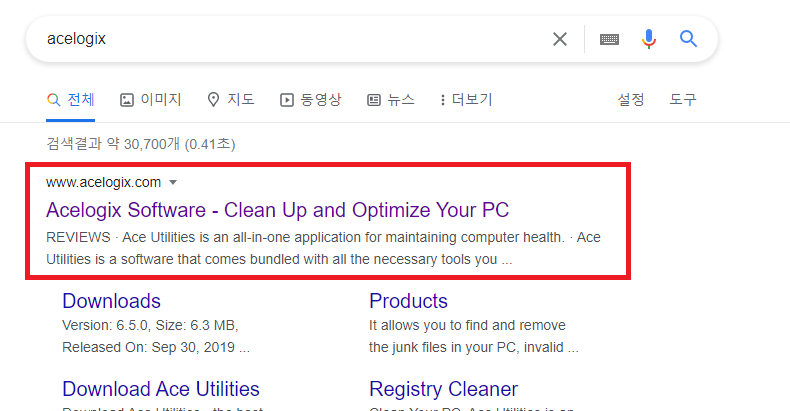Start voice search with the microphone icon
790x411 pixels.
[649, 39]
